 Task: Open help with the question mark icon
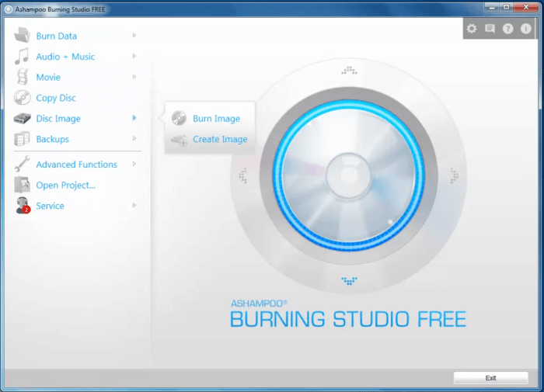508,29
